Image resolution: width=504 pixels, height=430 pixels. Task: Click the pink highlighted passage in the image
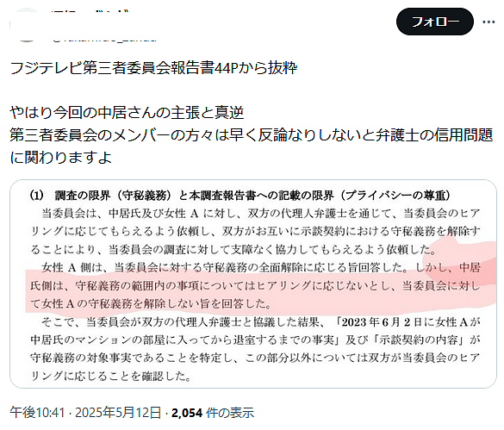point(256,285)
